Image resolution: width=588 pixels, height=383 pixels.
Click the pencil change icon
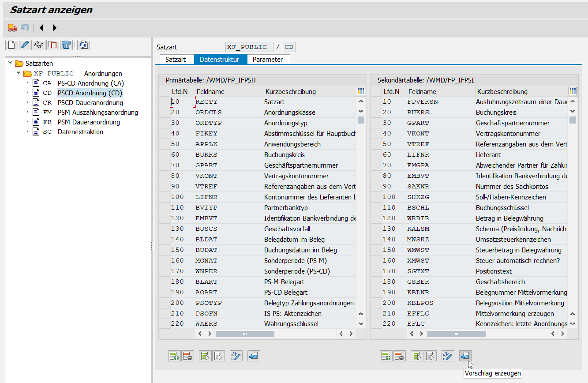[x=25, y=45]
